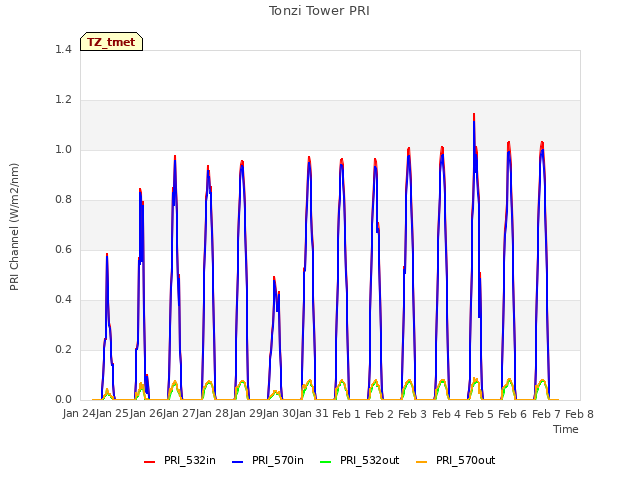Click the blue PRI_570in legend swatch
The height and width of the screenshot is (480, 640).
(x=237, y=462)
